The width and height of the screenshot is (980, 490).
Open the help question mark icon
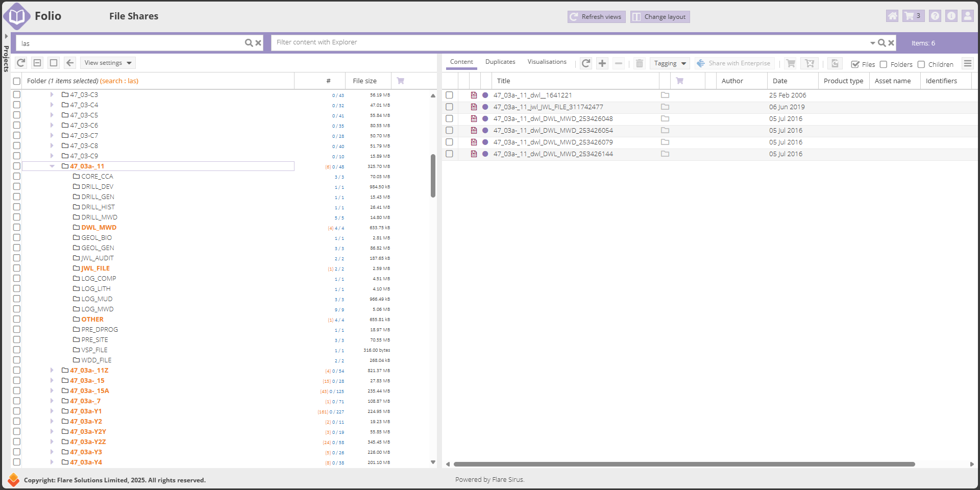tap(935, 16)
